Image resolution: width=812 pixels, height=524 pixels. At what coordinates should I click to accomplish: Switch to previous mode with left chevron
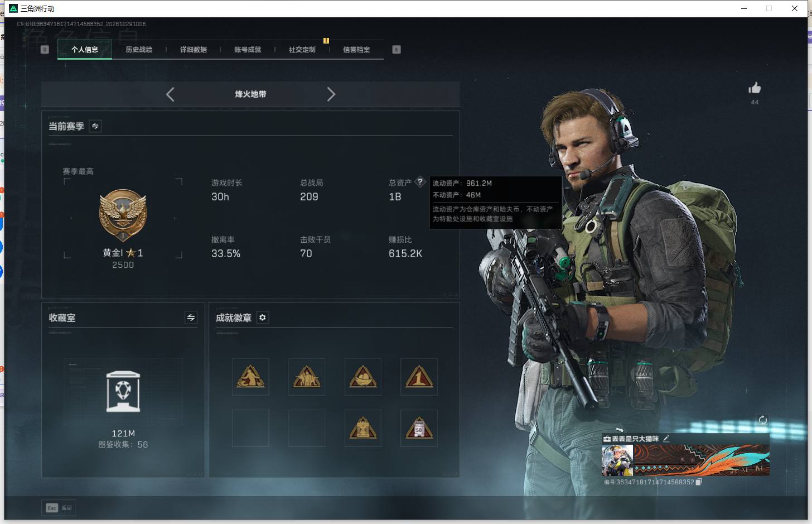click(x=170, y=94)
